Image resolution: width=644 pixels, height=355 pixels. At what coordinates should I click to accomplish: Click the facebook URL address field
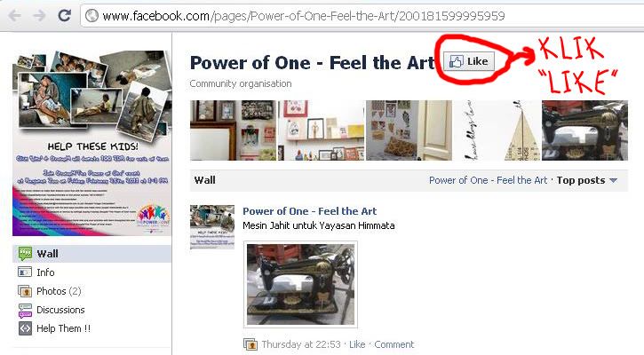coord(362,16)
